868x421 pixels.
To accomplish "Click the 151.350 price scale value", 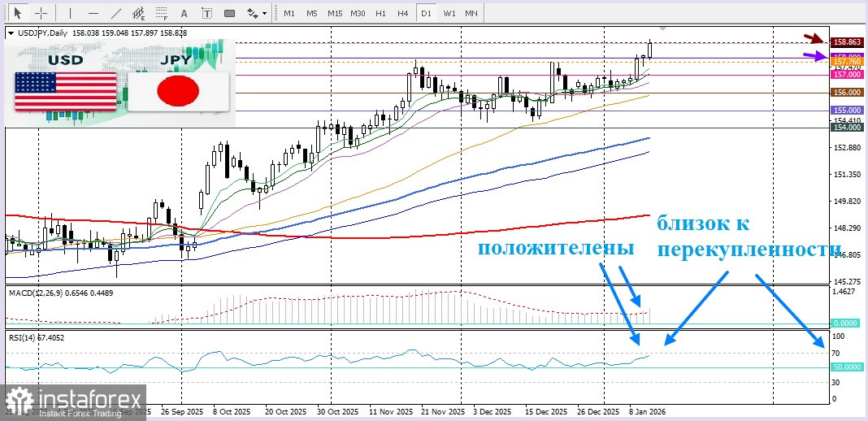I will click(x=846, y=174).
